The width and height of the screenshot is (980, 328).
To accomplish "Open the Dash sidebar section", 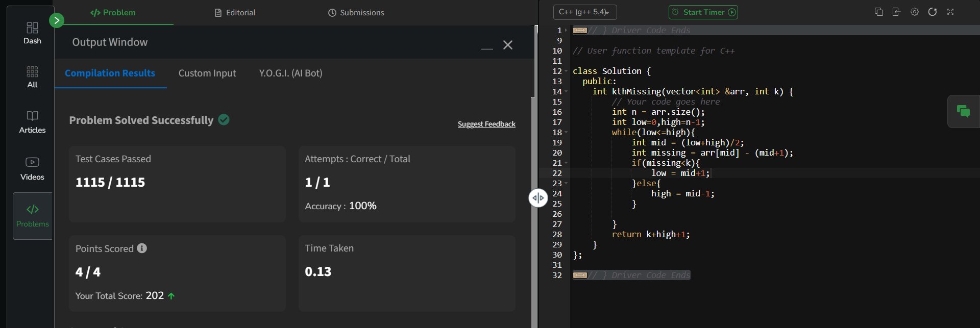I will 32,33.
